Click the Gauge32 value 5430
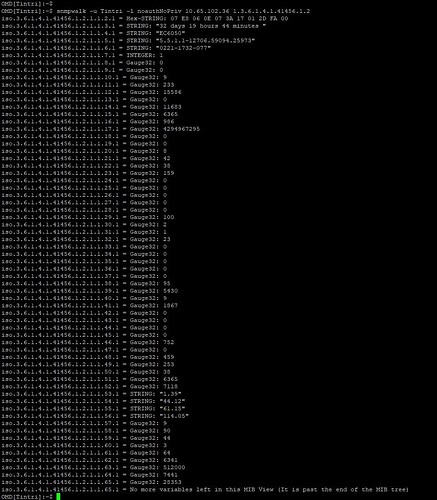Image resolution: width=437 pixels, height=500 pixels. (x=170, y=291)
